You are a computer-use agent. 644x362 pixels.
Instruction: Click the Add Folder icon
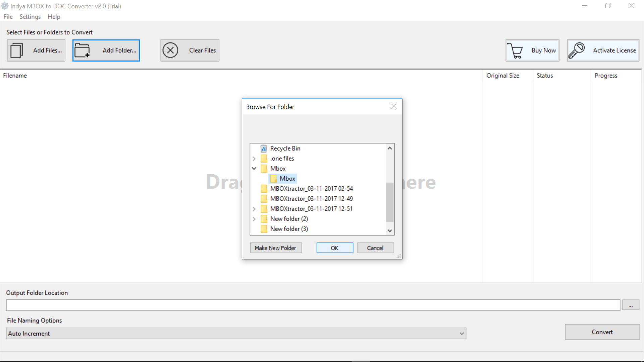82,50
